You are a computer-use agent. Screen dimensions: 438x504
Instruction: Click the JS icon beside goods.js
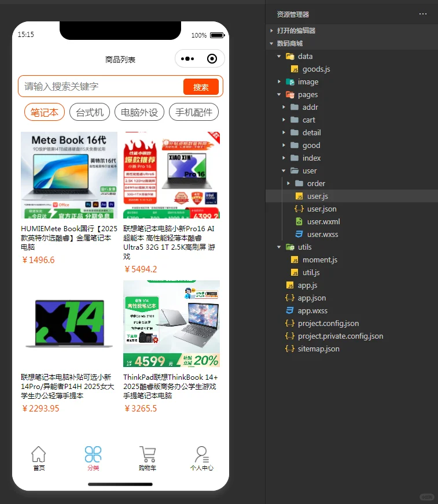click(x=295, y=69)
